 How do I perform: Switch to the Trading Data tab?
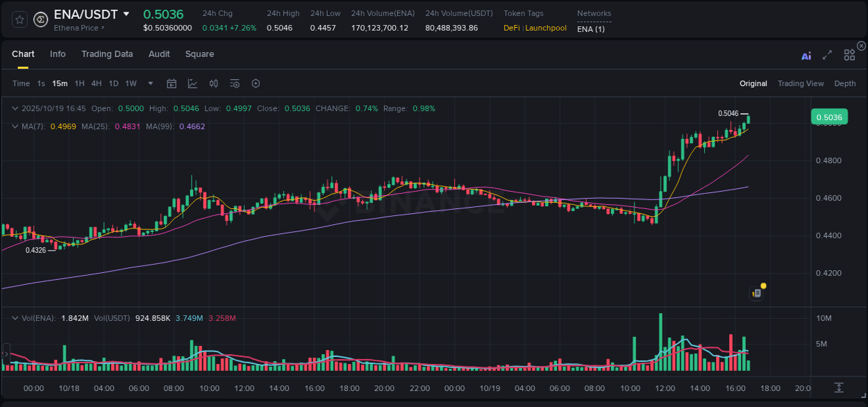(107, 53)
